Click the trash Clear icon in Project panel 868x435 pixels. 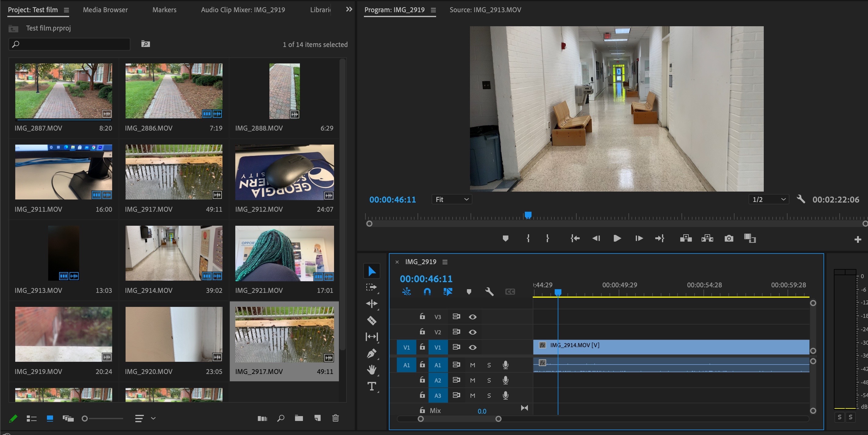pyautogui.click(x=335, y=418)
